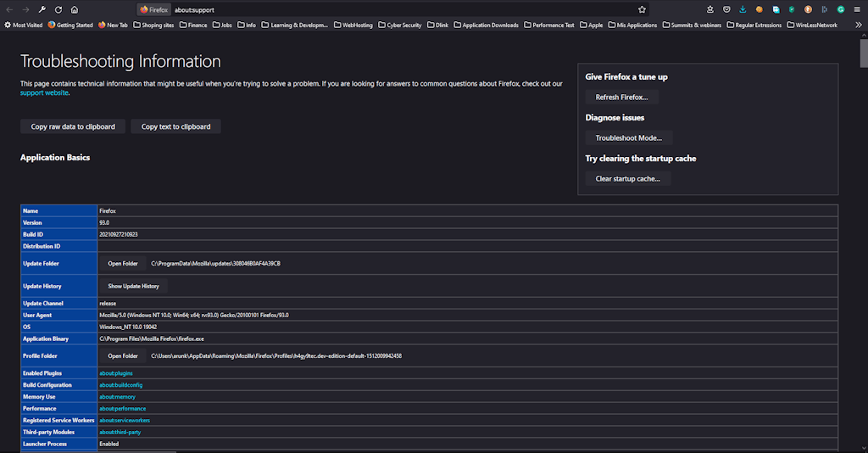868x453 pixels.
Task: Click the gray-blue bar extension icon
Action: [x=824, y=9]
